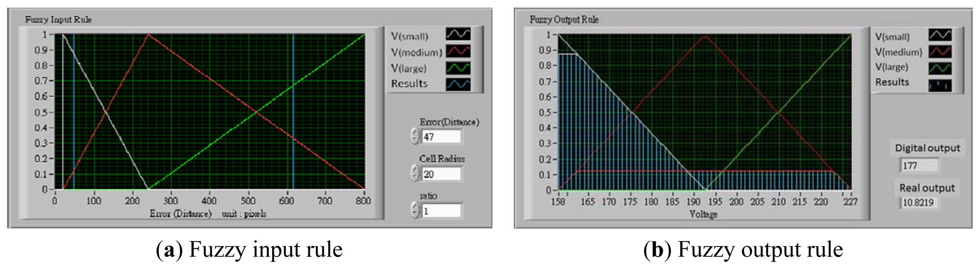The image size is (980, 269).
Task: Click Results plot icon in output legend
Action: (x=940, y=85)
